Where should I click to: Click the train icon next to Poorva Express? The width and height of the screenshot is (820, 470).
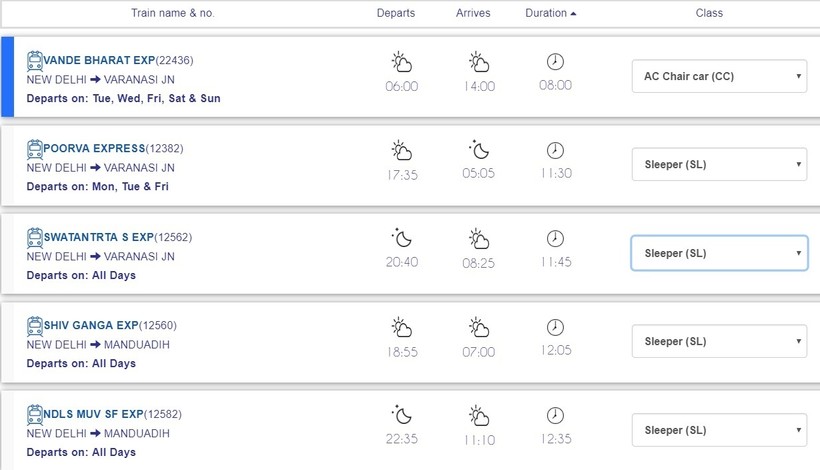(x=35, y=149)
